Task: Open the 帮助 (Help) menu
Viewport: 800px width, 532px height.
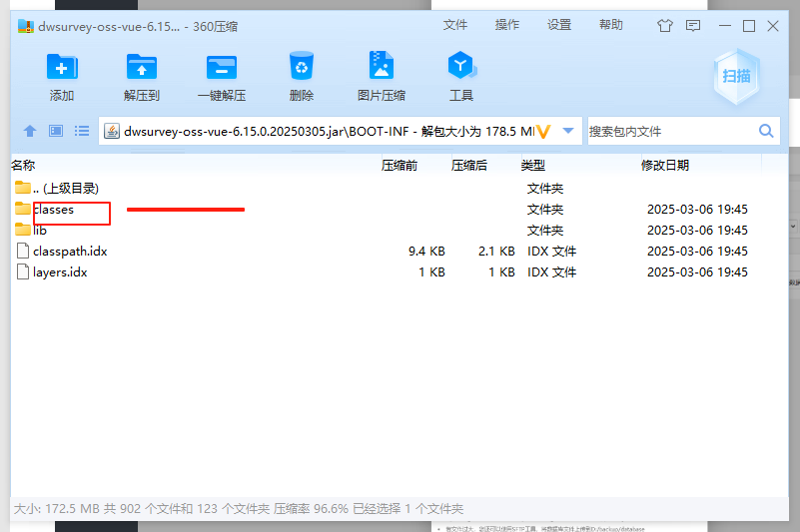Action: (611, 25)
